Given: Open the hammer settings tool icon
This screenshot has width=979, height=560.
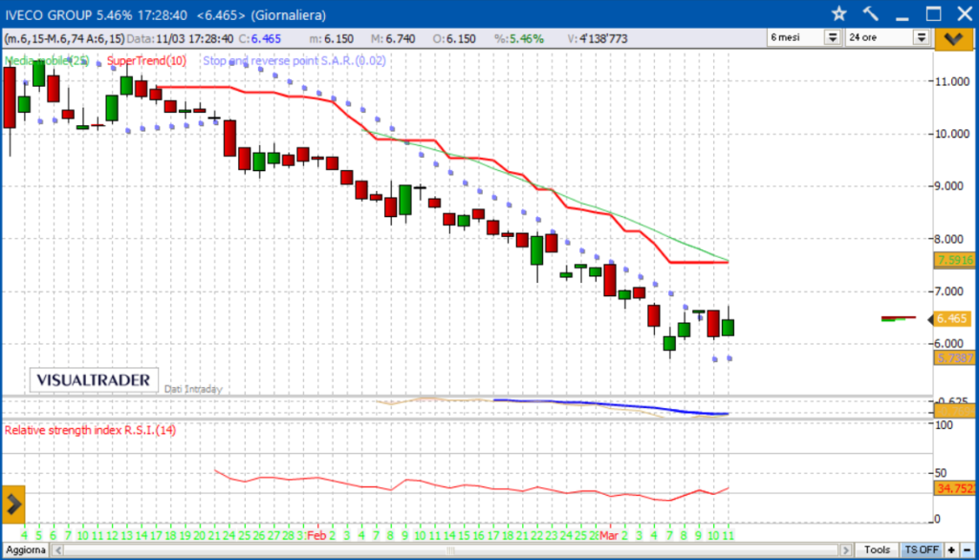Looking at the screenshot, I should pos(870,13).
